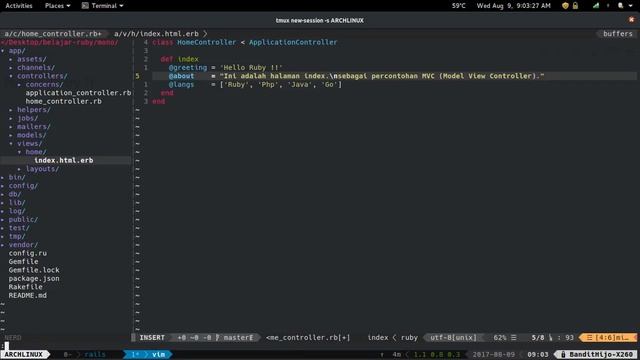Open Gemfile in tree

point(23,262)
